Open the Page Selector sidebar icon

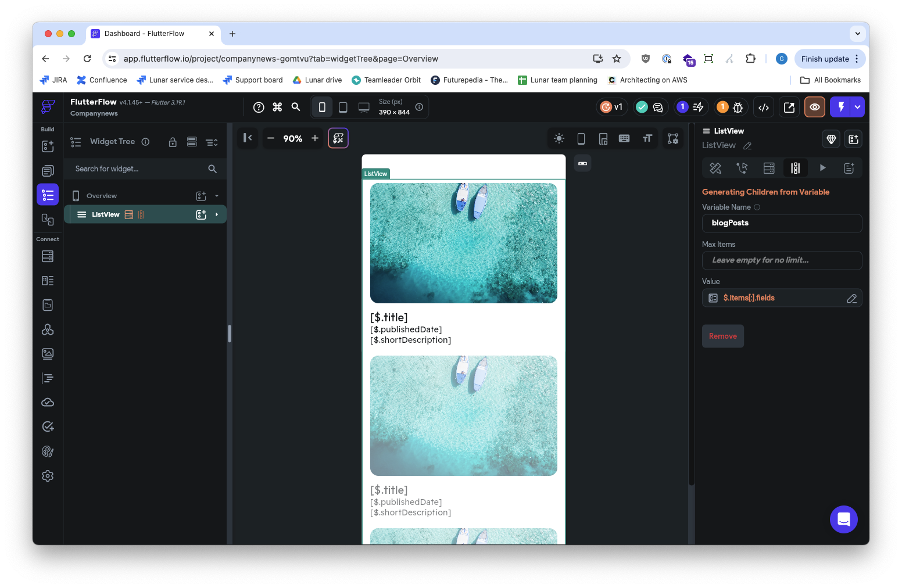coord(48,170)
